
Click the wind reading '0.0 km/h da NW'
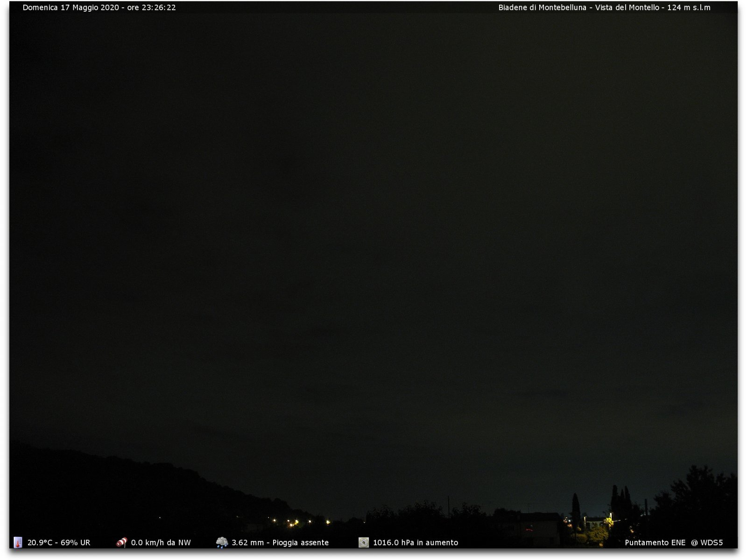(161, 543)
